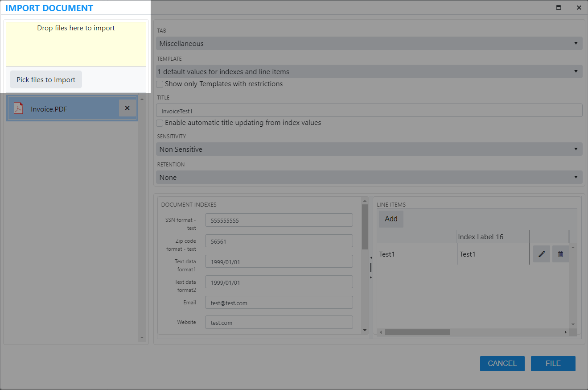Click the Title input field
Image resolution: width=588 pixels, height=390 pixels.
pos(369,110)
